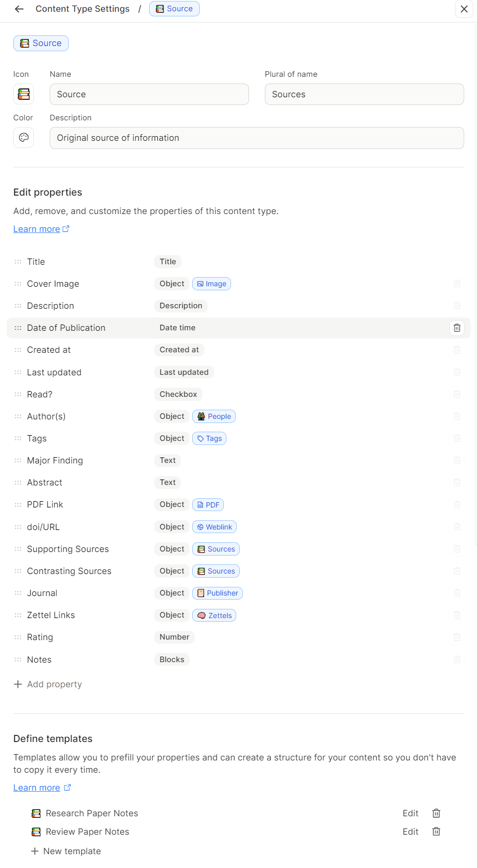
Task: Delete the Review Paper Notes template
Action: [x=436, y=832]
